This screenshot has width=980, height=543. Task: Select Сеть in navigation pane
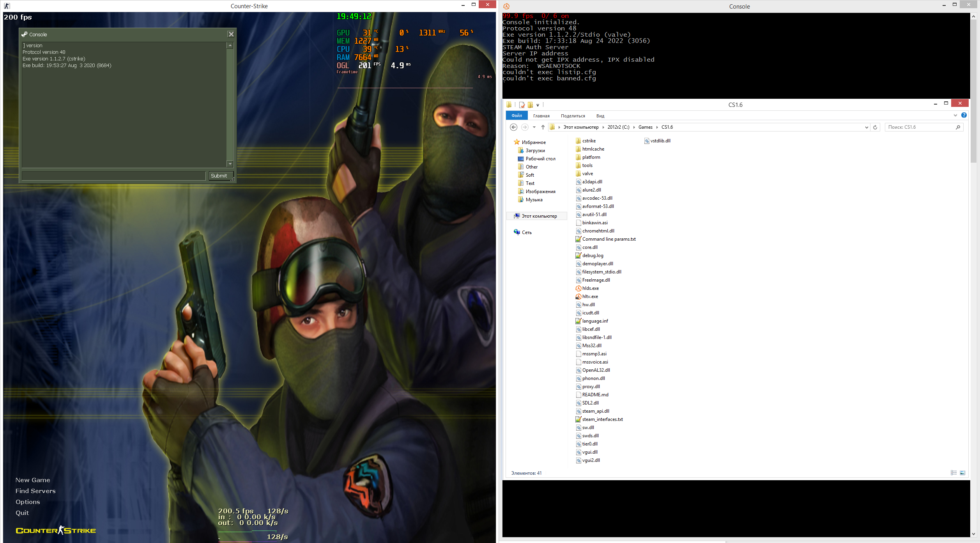(x=526, y=232)
